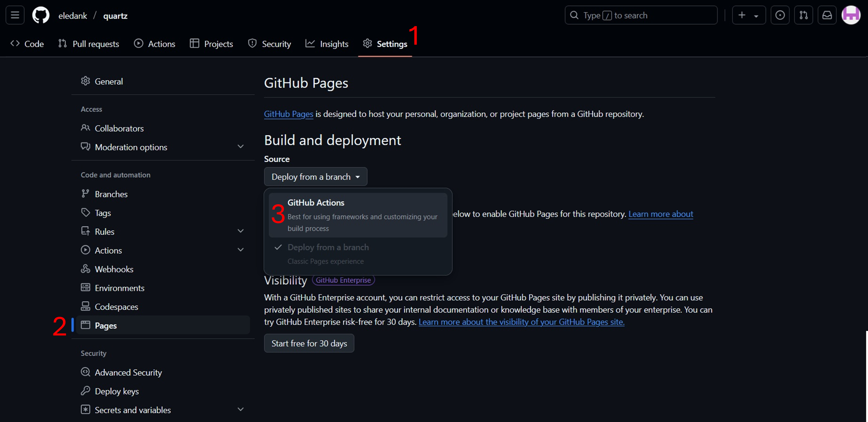Click the Branches sidebar icon
This screenshot has height=422, width=868.
pos(85,193)
